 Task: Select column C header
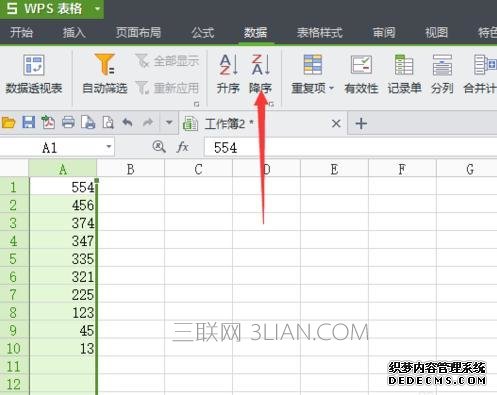pos(198,169)
